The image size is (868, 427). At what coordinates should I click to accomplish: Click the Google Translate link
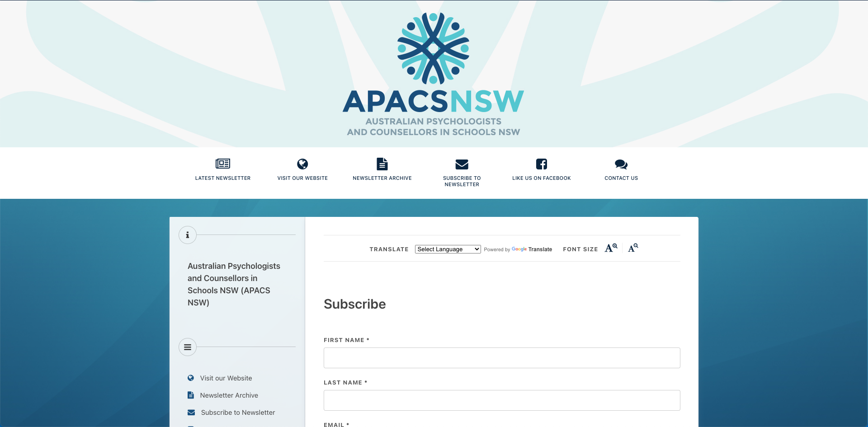[532, 249]
